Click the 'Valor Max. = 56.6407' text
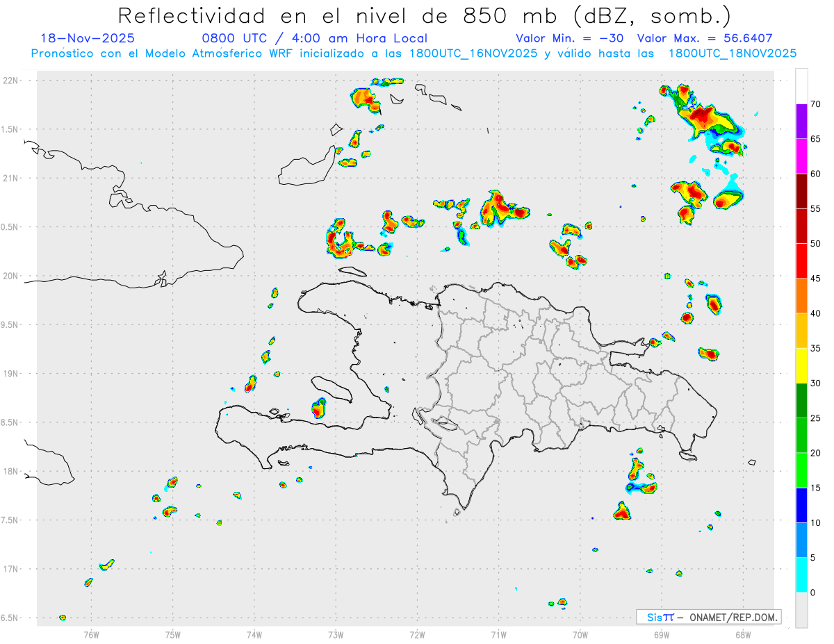This screenshot has height=644, width=834. 705,38
